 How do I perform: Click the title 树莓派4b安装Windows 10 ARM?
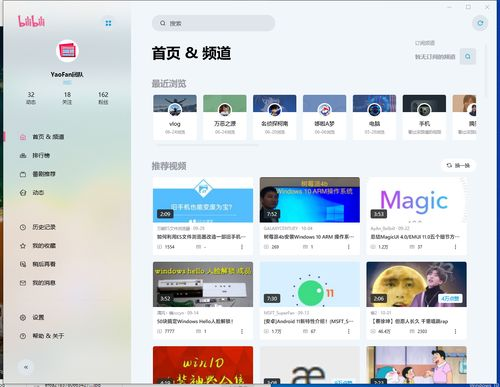(x=309, y=237)
